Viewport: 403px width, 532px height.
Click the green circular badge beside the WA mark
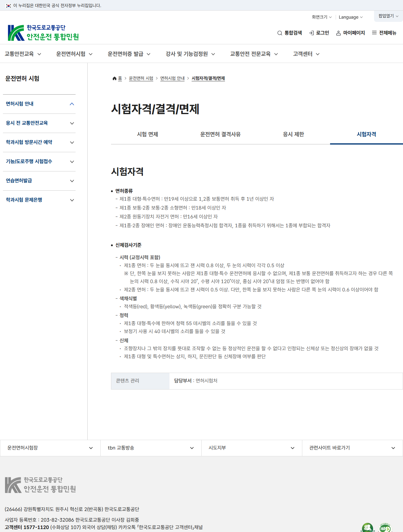(368, 528)
